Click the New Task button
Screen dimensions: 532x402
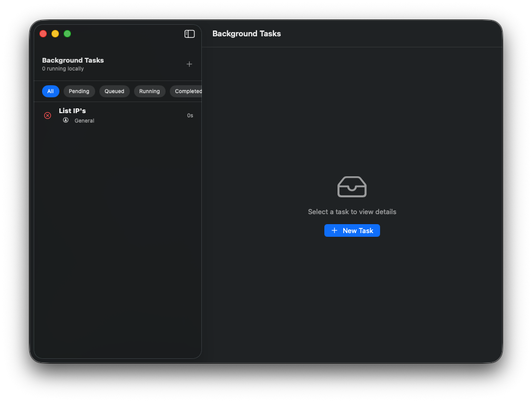pyautogui.click(x=352, y=230)
